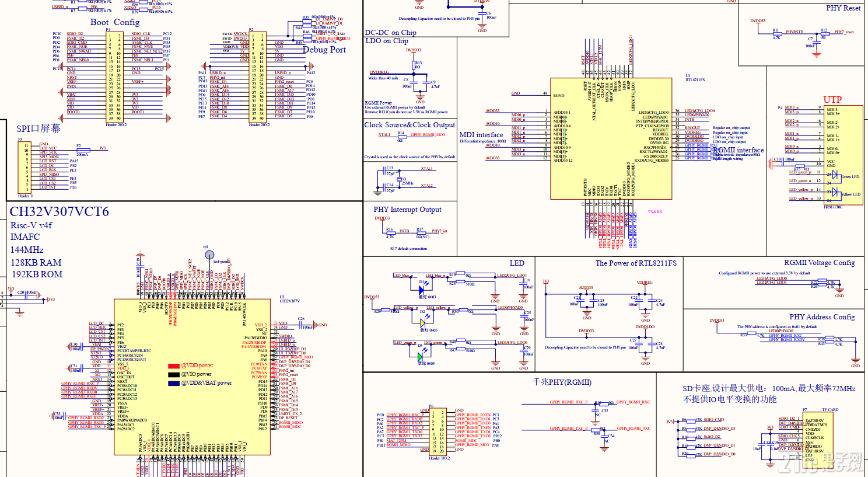
Task: Click the 千兆PHY(RGMII) section title
Action: click(561, 382)
